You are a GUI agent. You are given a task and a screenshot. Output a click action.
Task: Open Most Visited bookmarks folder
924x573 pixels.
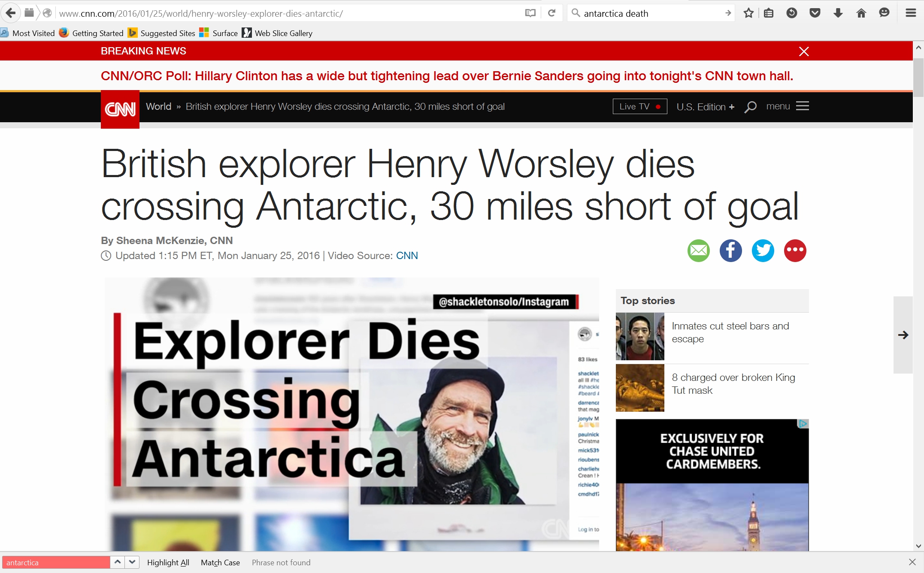(x=28, y=33)
